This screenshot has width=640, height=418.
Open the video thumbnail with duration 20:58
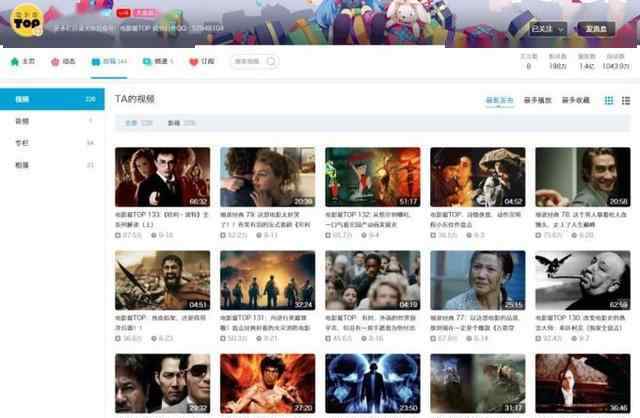(583, 177)
